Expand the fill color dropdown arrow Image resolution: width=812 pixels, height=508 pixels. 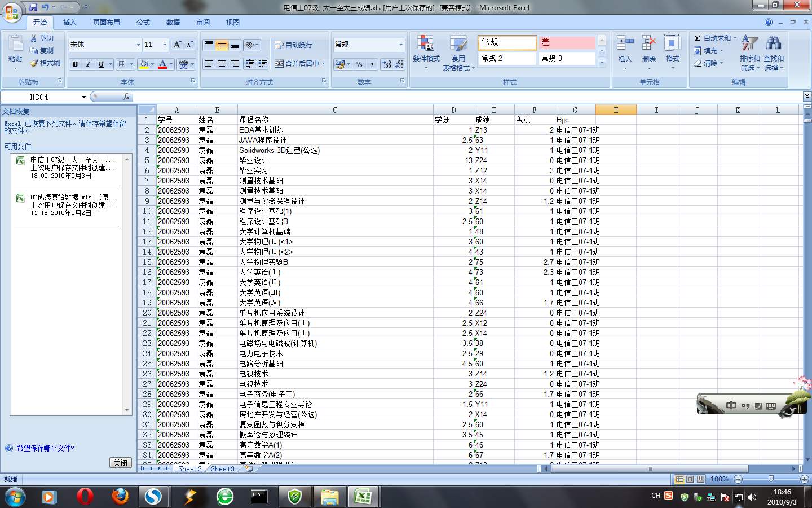(153, 64)
